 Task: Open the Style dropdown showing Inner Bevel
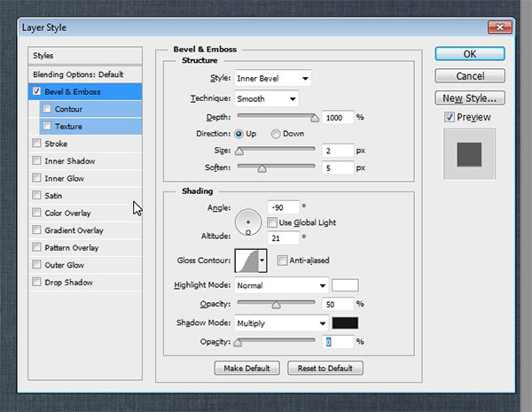coord(273,78)
